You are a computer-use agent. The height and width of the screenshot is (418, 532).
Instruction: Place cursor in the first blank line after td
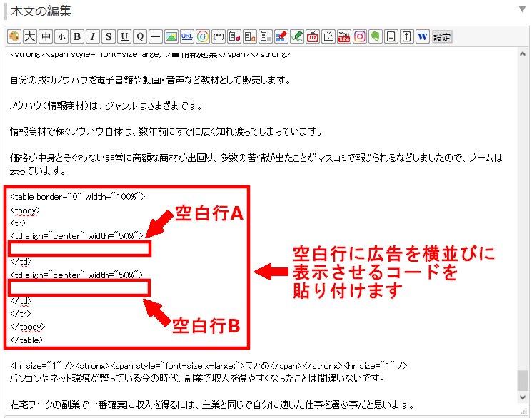tap(79, 248)
